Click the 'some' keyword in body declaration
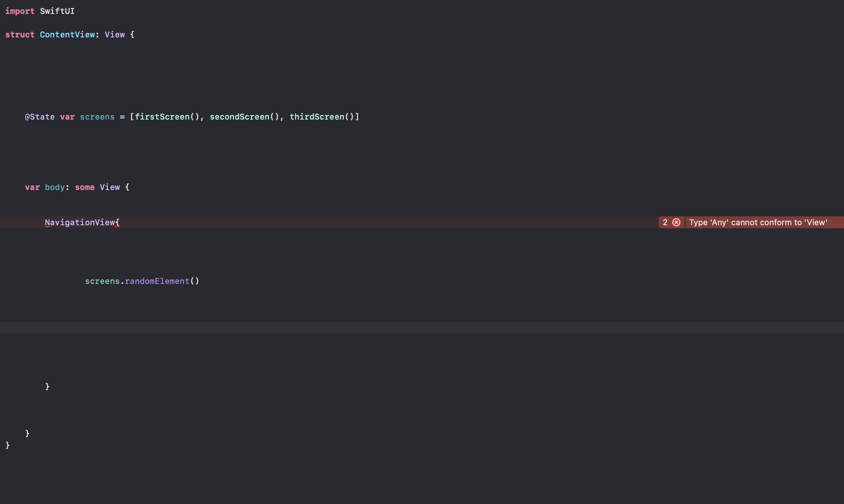The height and width of the screenshot is (504, 844). 85,187
